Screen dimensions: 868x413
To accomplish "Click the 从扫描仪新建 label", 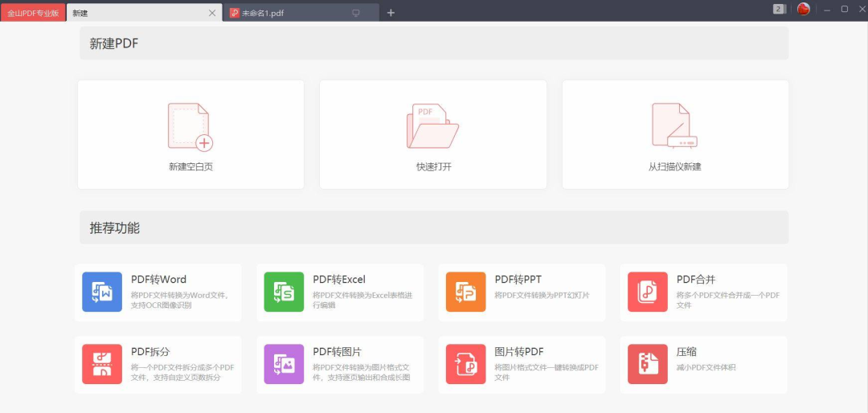I will [675, 166].
